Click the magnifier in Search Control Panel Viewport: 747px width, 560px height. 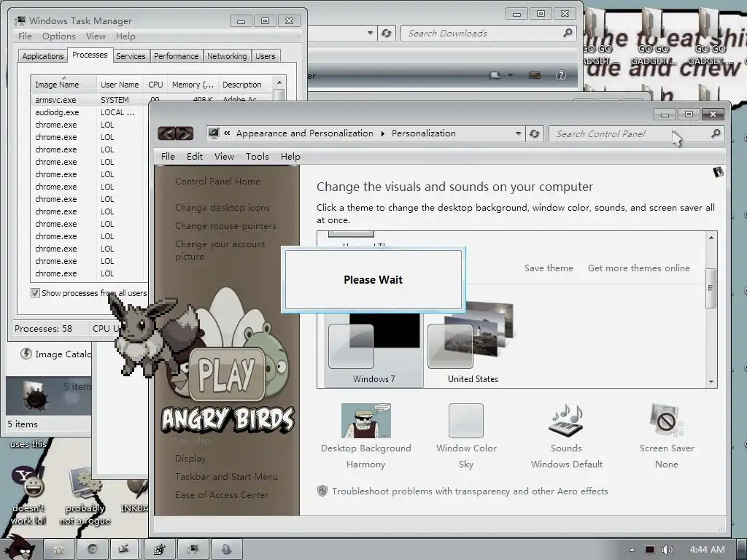(716, 134)
